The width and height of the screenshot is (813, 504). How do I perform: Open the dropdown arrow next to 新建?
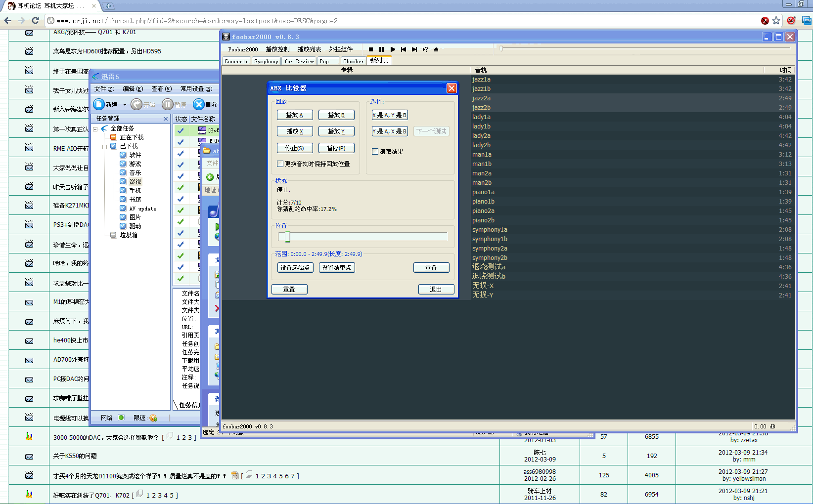point(125,105)
